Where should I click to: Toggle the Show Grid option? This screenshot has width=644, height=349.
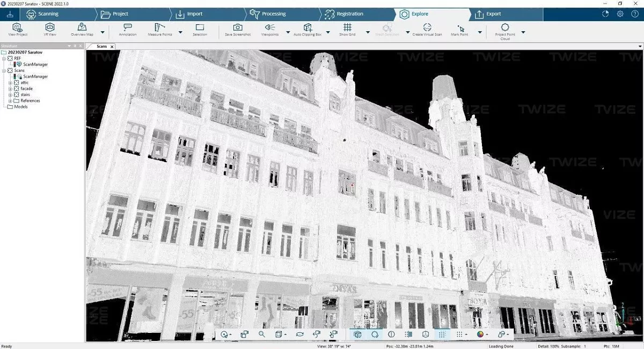point(347,27)
